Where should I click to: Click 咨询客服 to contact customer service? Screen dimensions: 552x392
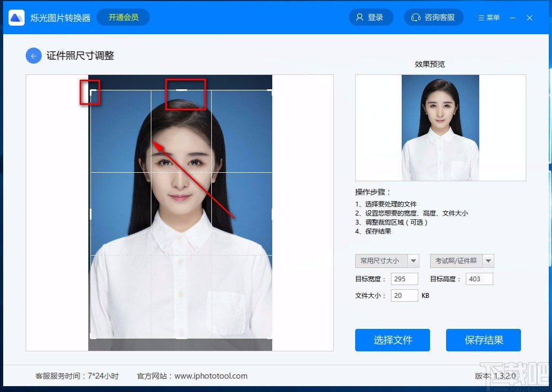pos(439,17)
